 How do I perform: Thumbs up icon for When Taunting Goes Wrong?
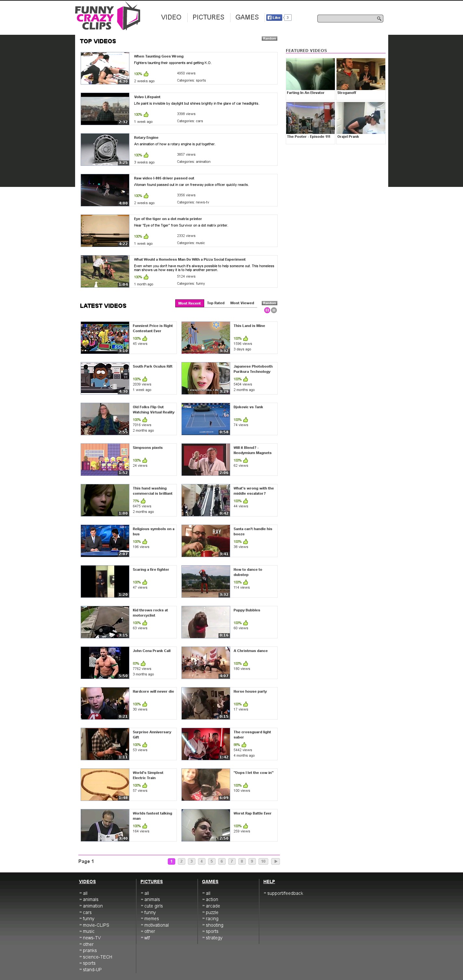[146, 74]
